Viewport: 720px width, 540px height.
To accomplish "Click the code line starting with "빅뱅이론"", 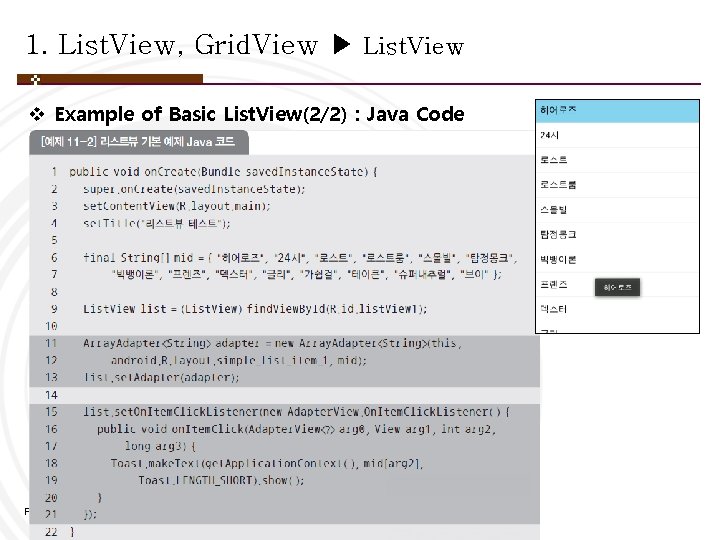I will tap(306, 275).
